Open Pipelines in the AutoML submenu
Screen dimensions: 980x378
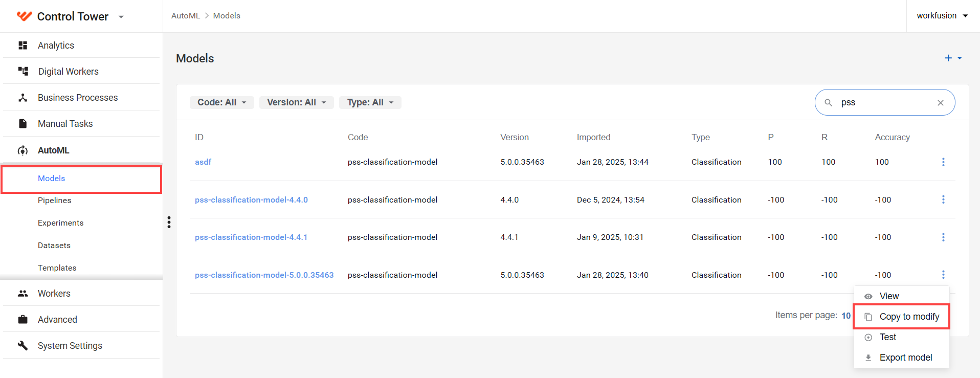tap(55, 201)
